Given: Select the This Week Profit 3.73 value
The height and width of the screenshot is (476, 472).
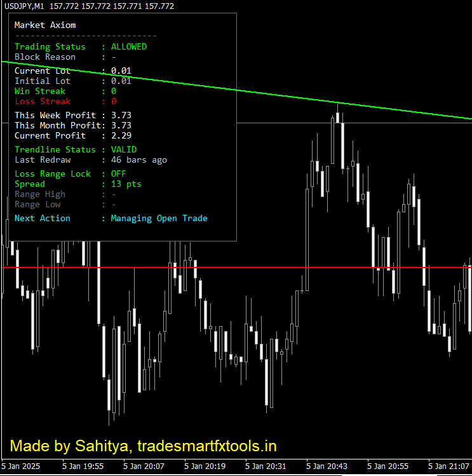Looking at the screenshot, I should (x=121, y=115).
